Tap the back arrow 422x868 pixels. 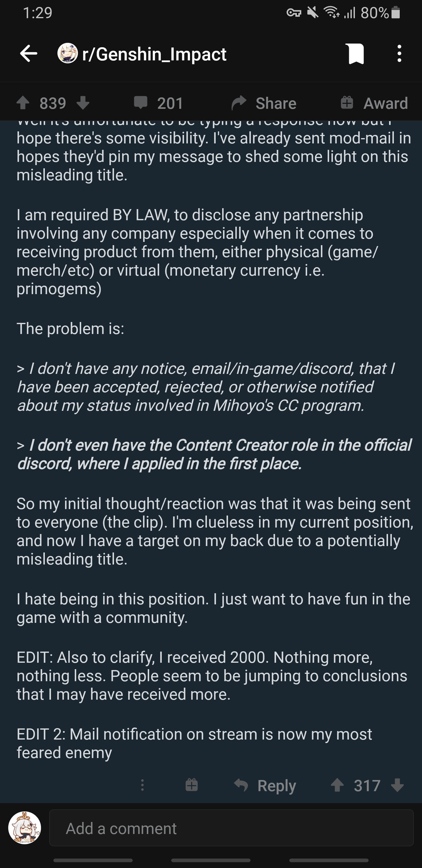point(29,53)
